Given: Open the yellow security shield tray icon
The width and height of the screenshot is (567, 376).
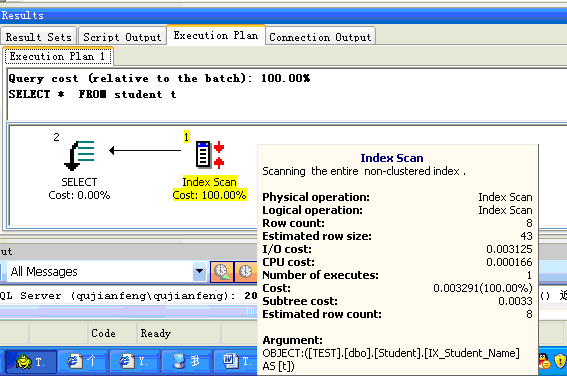Looking at the screenshot, I should tap(560, 361).
